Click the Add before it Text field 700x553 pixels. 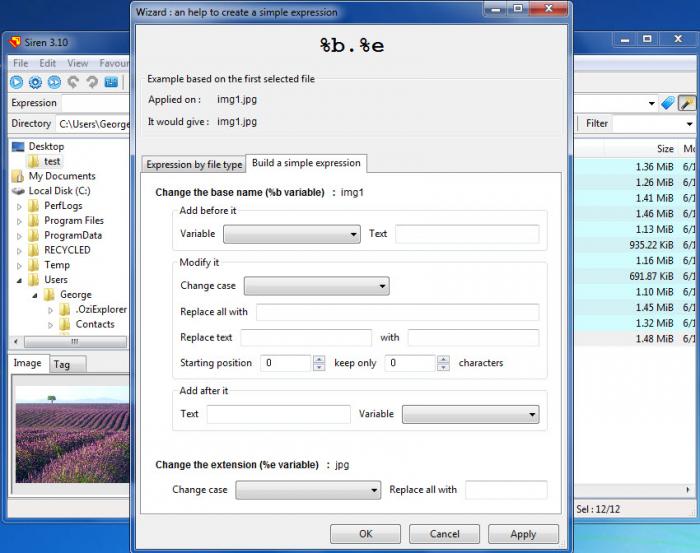tap(467, 234)
